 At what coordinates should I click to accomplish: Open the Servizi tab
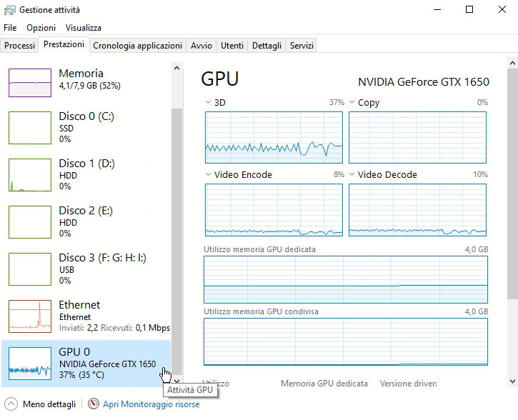(x=302, y=46)
